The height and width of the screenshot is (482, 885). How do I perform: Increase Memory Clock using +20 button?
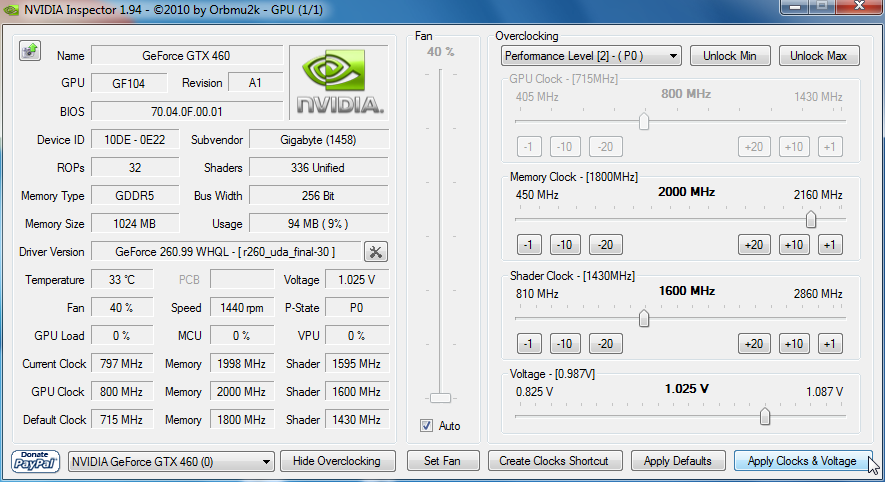click(x=754, y=245)
